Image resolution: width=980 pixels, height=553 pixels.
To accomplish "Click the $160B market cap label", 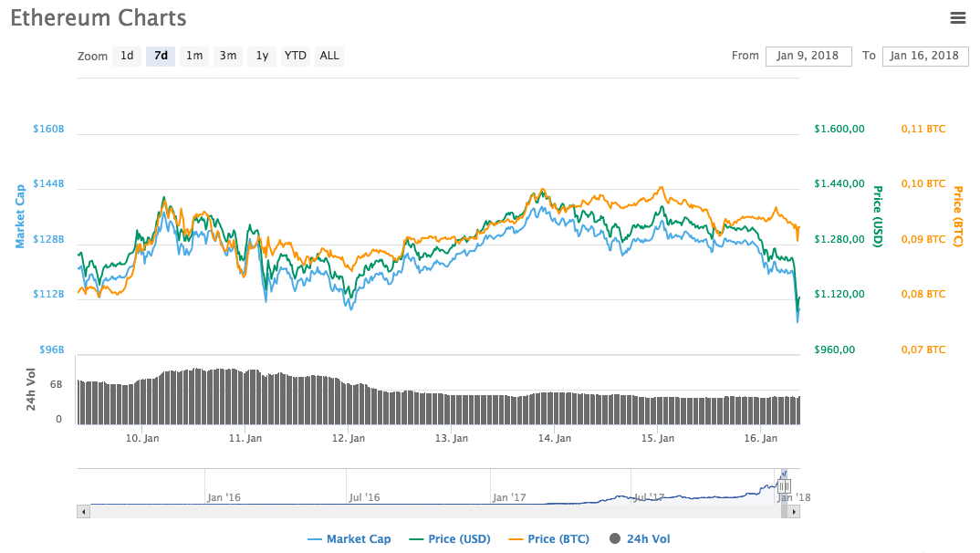I will 48,129.
